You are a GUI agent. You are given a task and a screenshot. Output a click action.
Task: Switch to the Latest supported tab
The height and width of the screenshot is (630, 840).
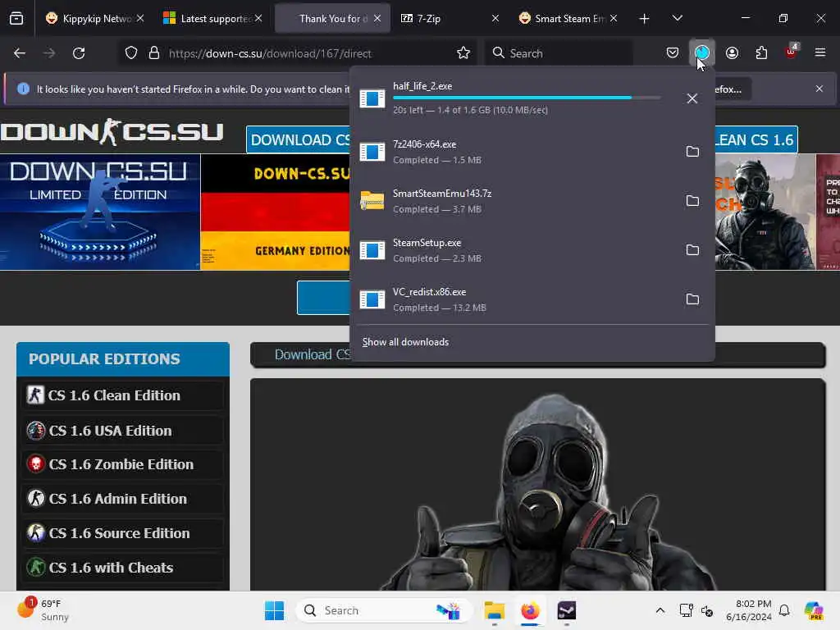[211, 19]
